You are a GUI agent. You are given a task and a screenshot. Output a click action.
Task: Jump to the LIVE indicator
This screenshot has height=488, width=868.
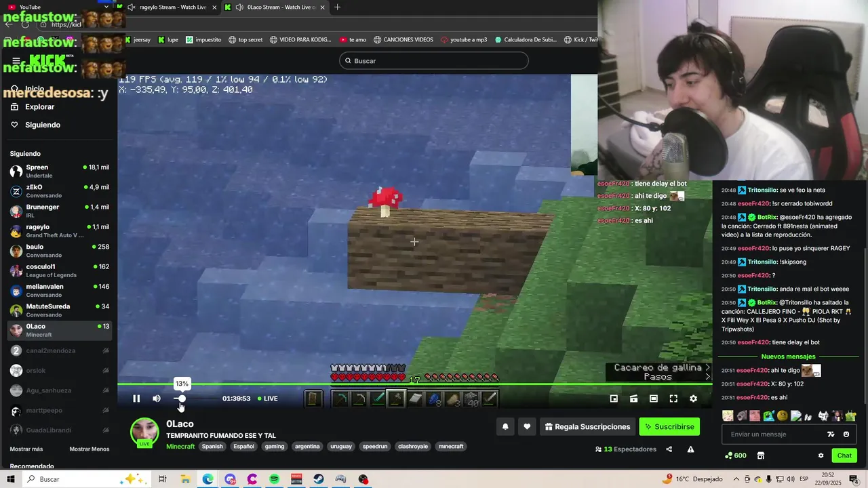[x=268, y=399]
